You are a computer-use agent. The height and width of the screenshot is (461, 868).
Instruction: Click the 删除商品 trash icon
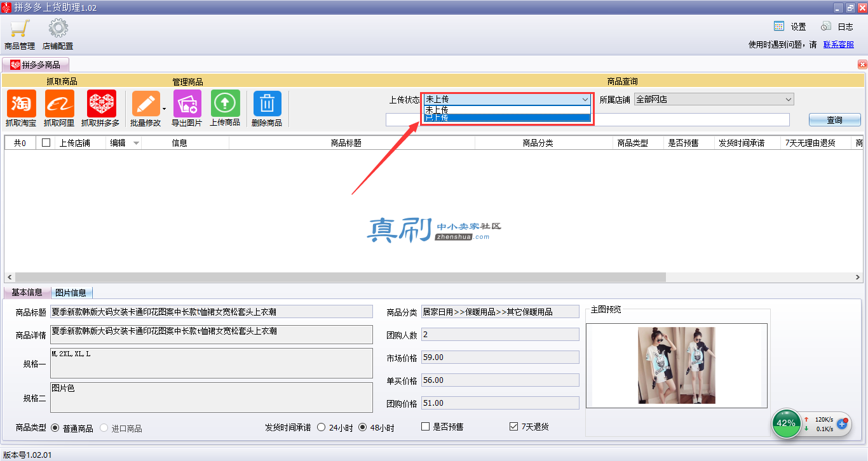[x=267, y=104]
